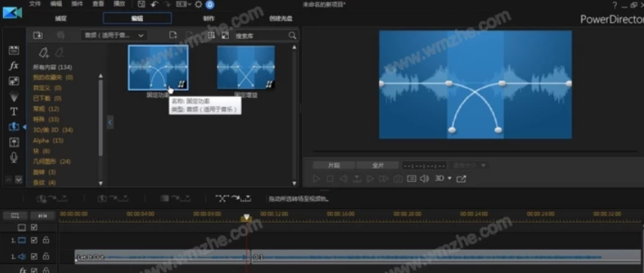Click the volume speaker icon in preview

pos(424,179)
